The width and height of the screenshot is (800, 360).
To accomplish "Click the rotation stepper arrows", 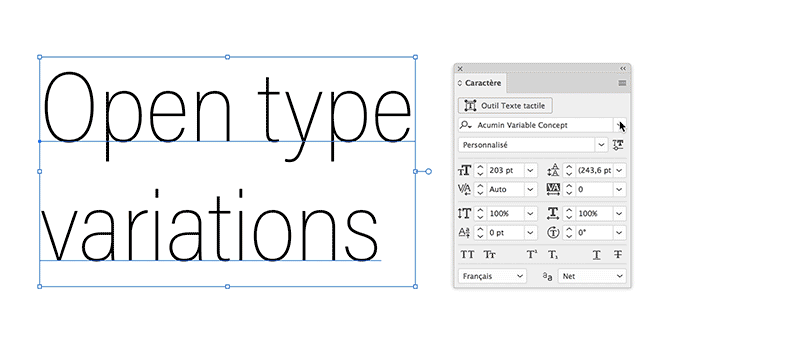I will [569, 233].
